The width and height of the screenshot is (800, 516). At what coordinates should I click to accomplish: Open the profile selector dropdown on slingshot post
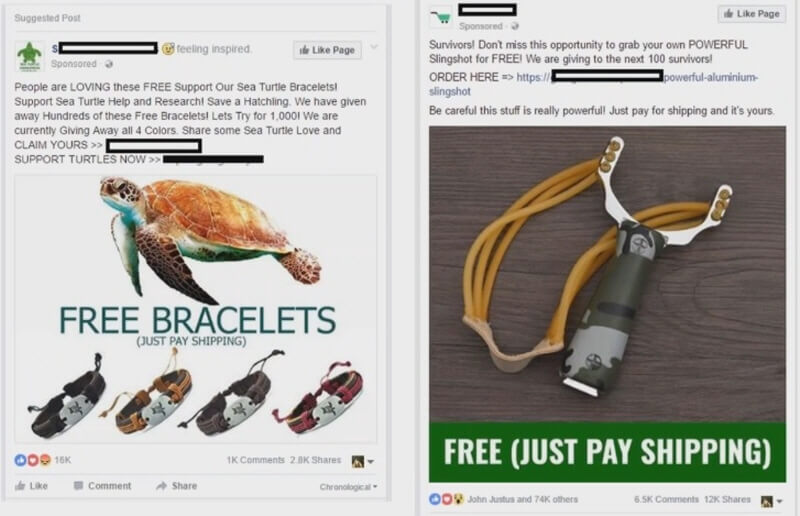[771, 501]
